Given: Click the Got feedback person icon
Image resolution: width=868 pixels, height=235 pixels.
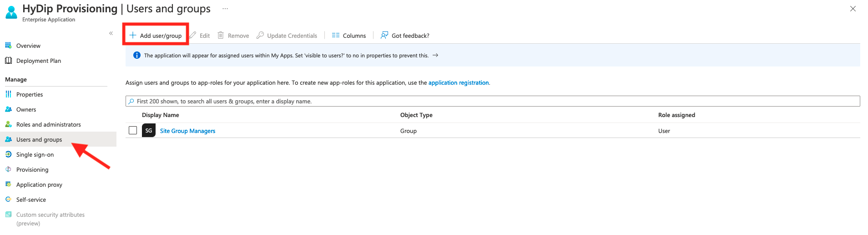Looking at the screenshot, I should [x=384, y=35].
